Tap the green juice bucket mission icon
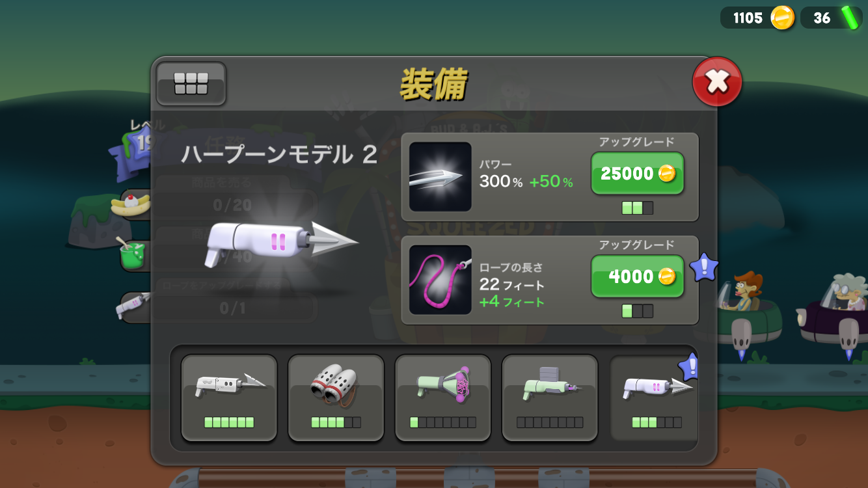Viewport: 868px width, 488px height. point(133,254)
